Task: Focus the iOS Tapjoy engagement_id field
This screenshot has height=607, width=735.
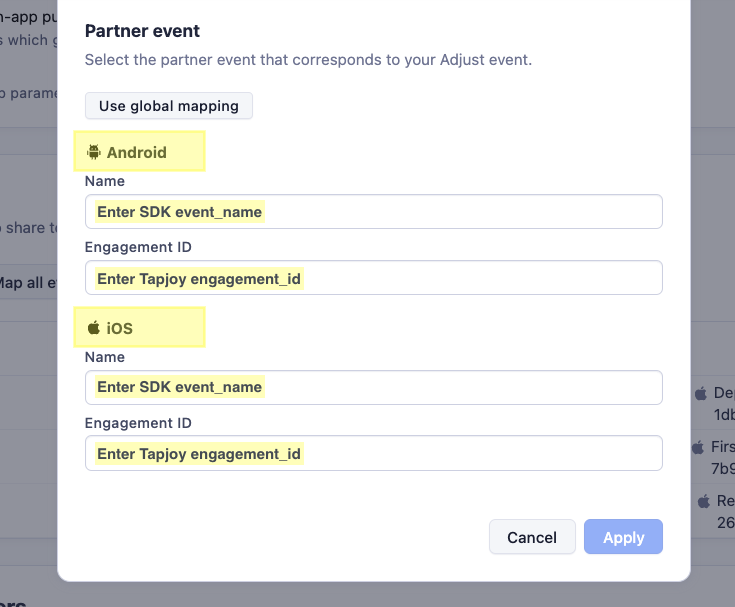Action: point(374,453)
